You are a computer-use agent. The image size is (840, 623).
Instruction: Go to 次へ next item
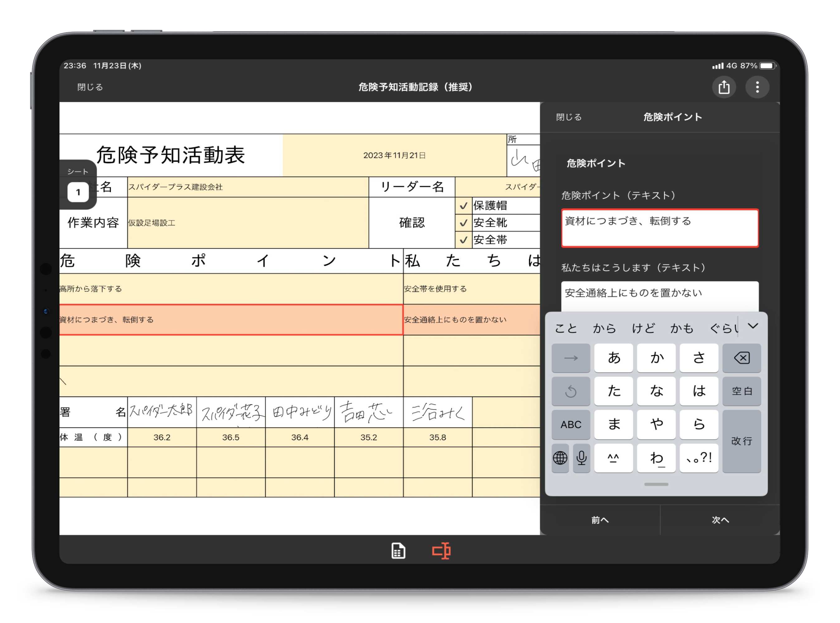(720, 520)
